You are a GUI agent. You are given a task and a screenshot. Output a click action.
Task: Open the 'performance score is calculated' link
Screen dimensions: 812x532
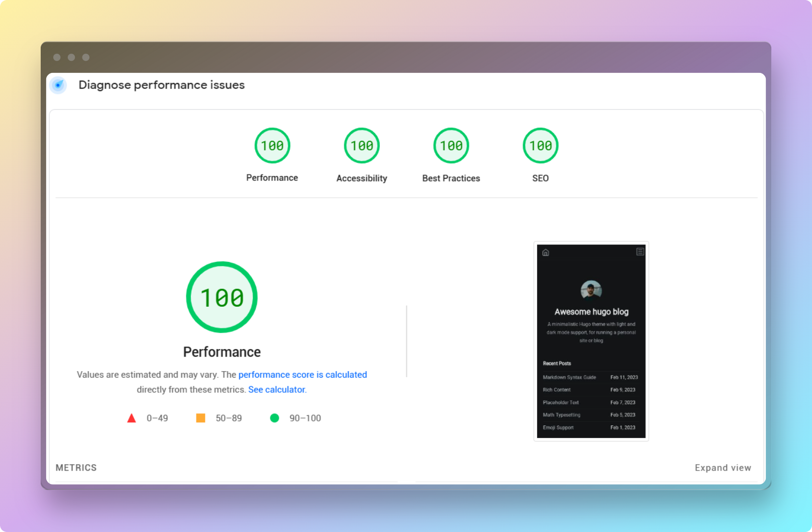(x=302, y=375)
